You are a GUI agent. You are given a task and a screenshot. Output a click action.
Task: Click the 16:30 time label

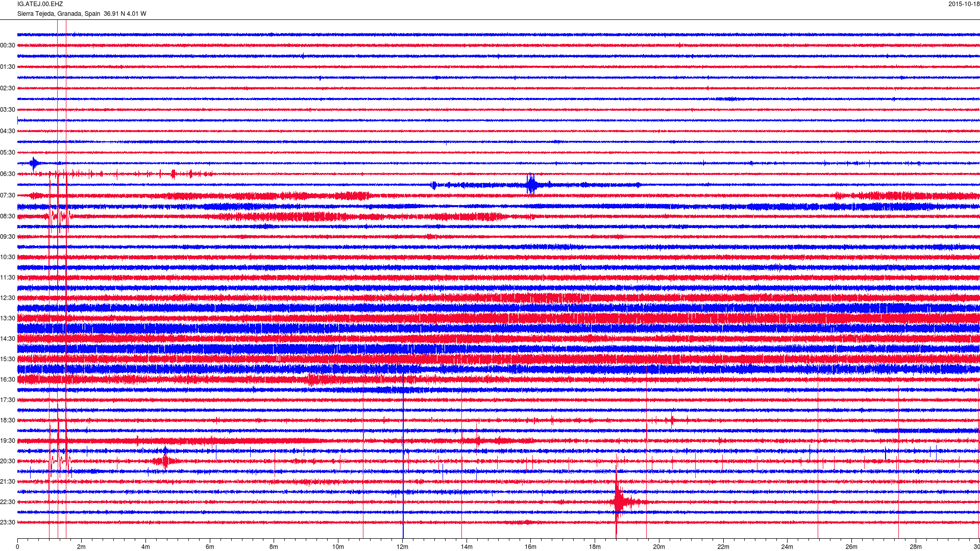tap(8, 380)
